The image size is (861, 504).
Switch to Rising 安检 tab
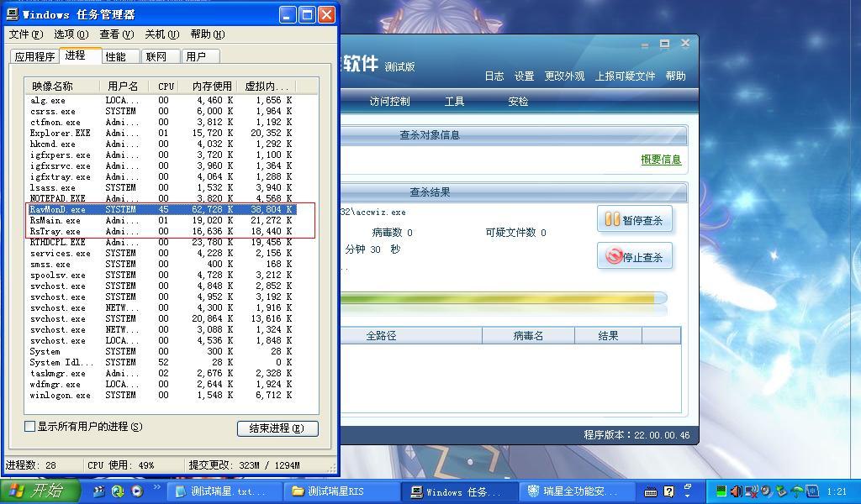[518, 102]
